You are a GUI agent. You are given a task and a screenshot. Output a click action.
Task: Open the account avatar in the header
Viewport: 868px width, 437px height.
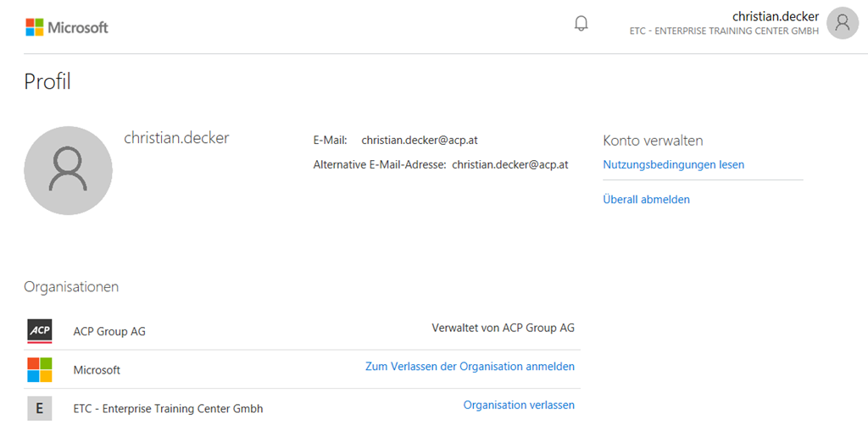pyautogui.click(x=843, y=23)
